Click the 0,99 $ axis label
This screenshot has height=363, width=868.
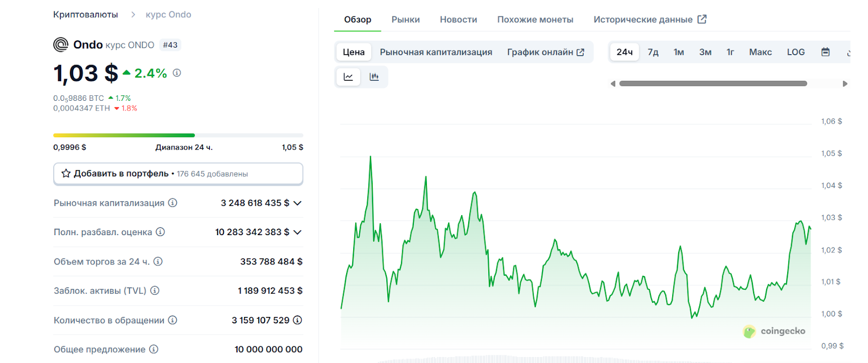[832, 346]
